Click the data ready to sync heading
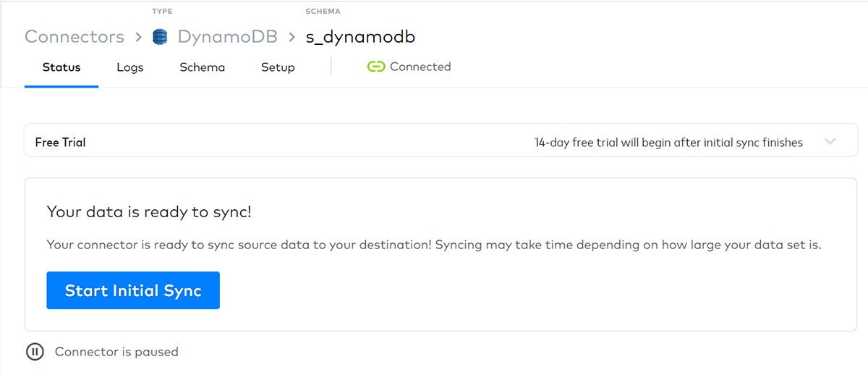The height and width of the screenshot is (375, 868). pyautogui.click(x=149, y=212)
